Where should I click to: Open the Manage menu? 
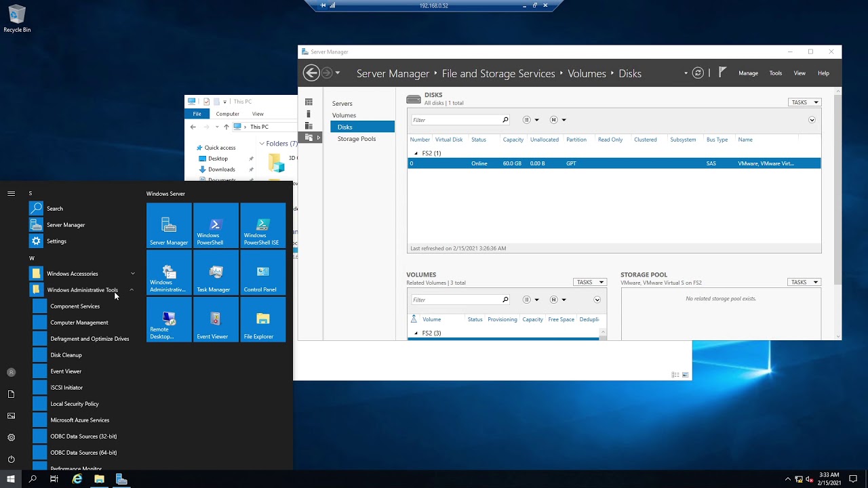tap(748, 73)
